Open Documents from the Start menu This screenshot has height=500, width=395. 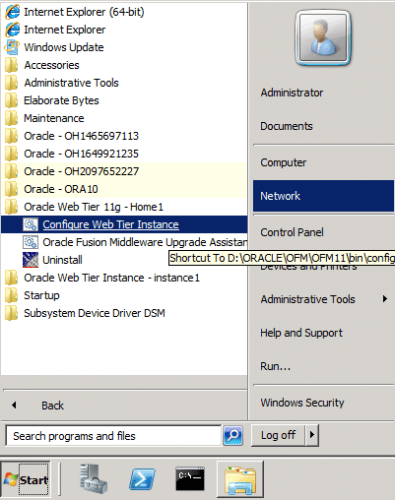pyautogui.click(x=286, y=126)
